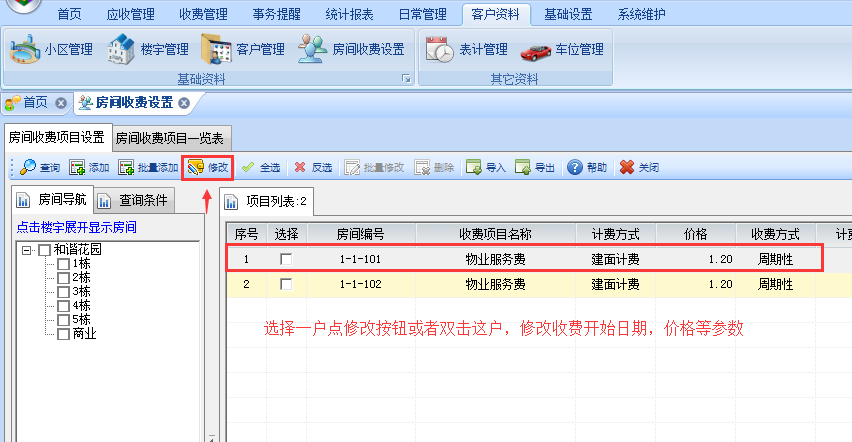The height and width of the screenshot is (442, 852).
Task: Open the 事务提醒 ribbon menu
Action: [276, 14]
